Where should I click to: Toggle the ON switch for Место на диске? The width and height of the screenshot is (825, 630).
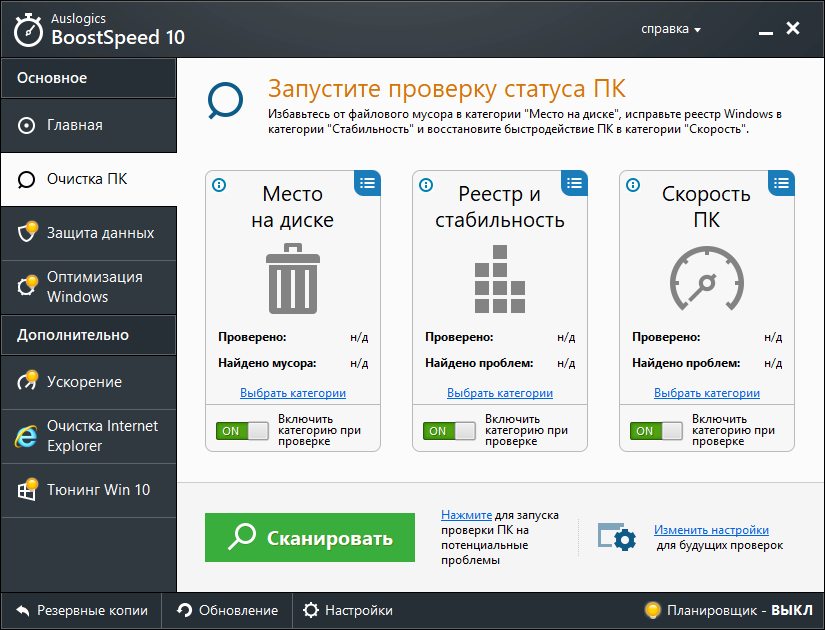(243, 431)
